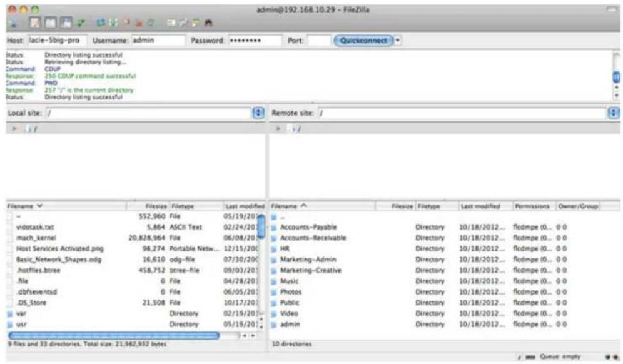Open the Site Manager icon
The height and width of the screenshot is (364, 623).
tap(13, 23)
